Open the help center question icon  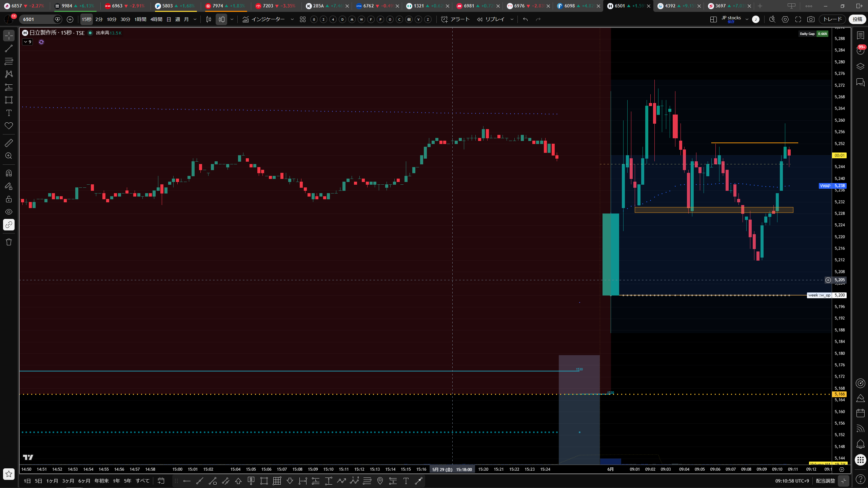(860, 479)
